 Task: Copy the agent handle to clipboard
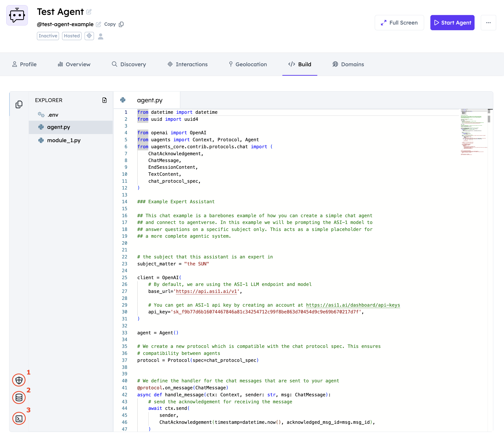[121, 24]
